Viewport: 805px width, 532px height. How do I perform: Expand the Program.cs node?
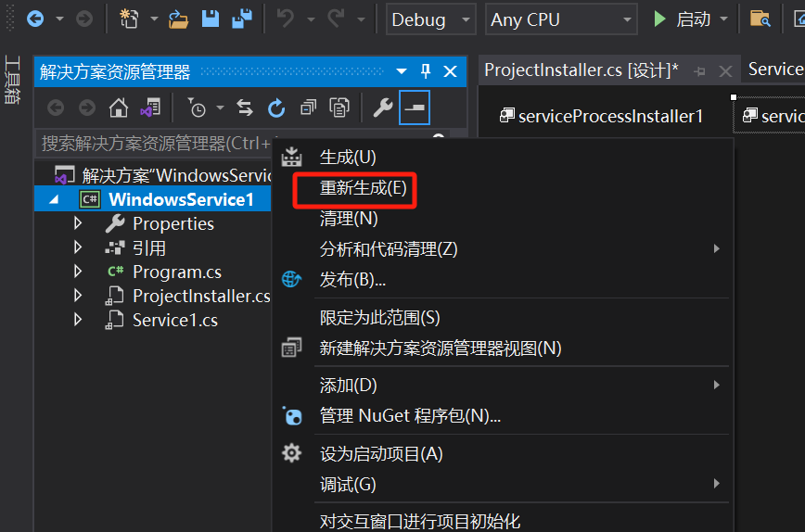(x=78, y=271)
